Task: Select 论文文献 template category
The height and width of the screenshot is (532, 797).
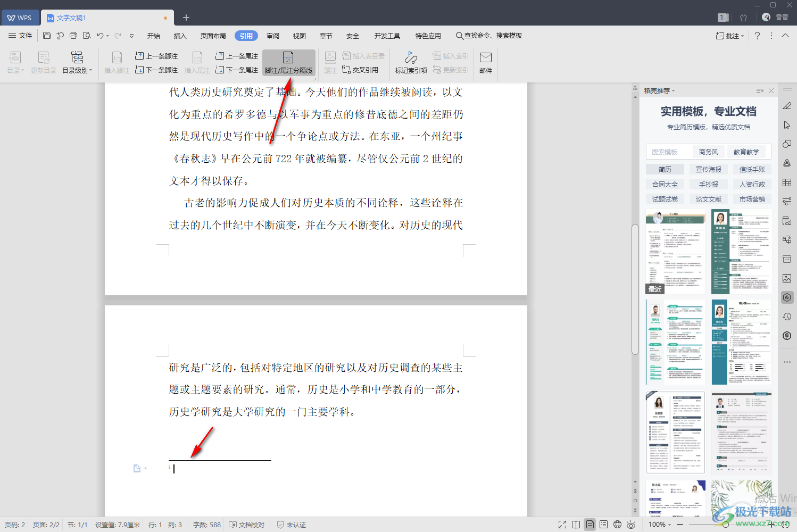Action: pyautogui.click(x=709, y=199)
